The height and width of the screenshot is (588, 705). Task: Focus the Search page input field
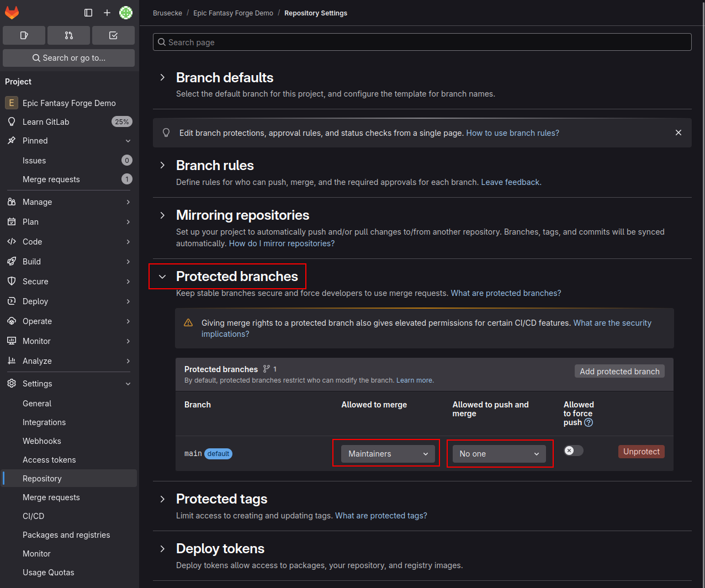[422, 42]
